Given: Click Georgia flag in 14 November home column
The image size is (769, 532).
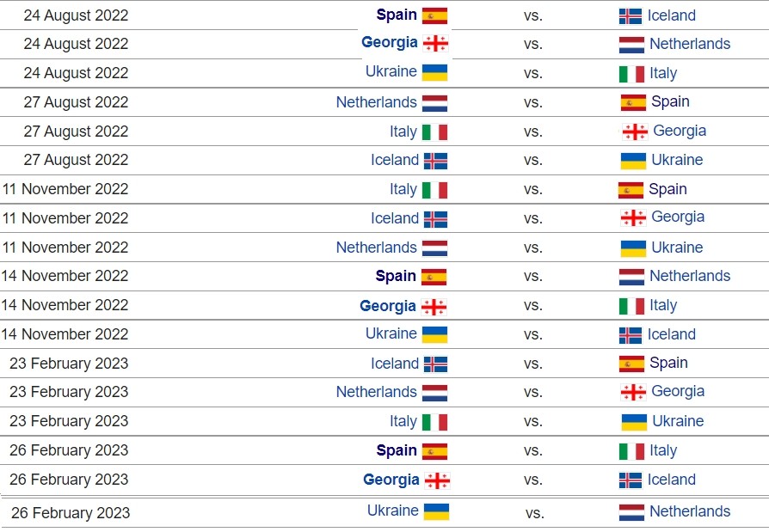Looking at the screenshot, I should point(434,307).
